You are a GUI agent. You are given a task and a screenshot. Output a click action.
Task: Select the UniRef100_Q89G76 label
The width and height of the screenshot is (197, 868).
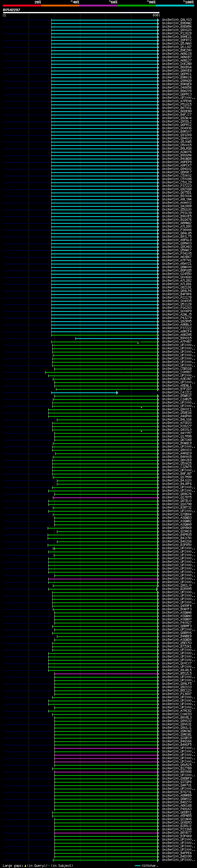176,494
